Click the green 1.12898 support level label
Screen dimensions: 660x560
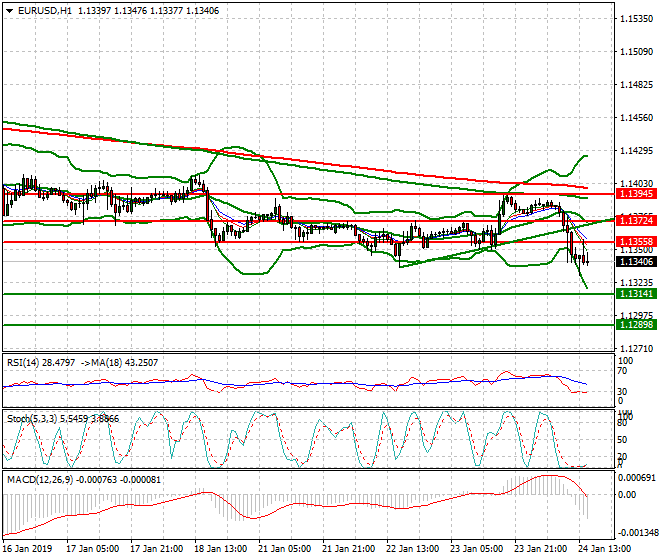636,325
